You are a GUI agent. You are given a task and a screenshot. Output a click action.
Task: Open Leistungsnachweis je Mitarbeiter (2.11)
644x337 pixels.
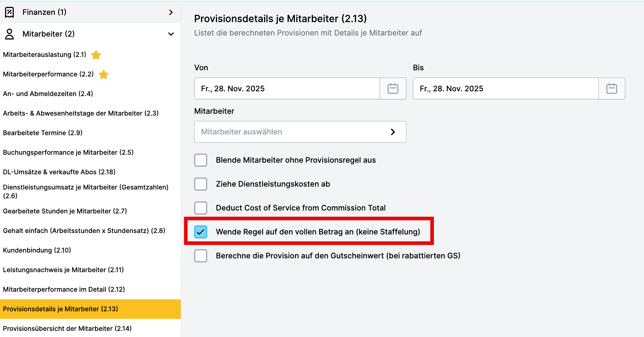coord(63,270)
